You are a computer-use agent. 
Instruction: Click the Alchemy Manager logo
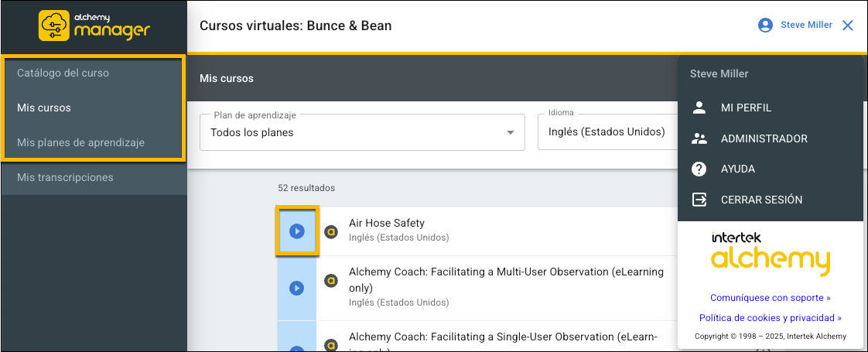tap(94, 26)
